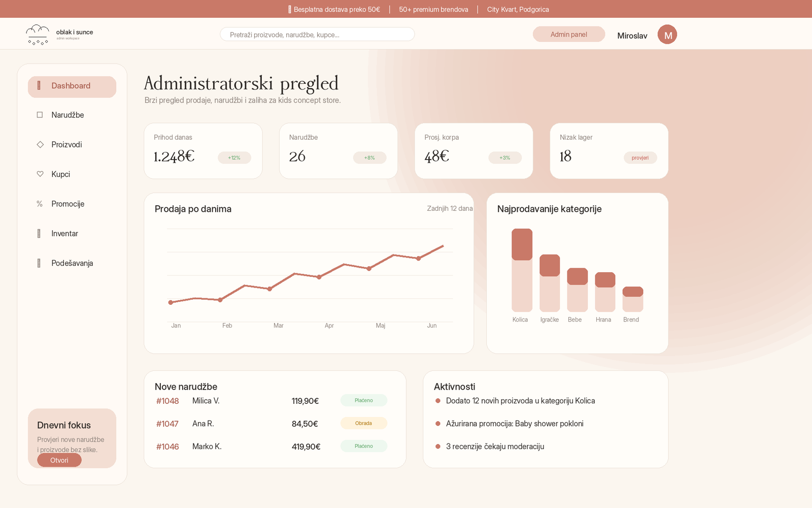Click the Hrana category bar
The image size is (812, 508).
coord(605,292)
